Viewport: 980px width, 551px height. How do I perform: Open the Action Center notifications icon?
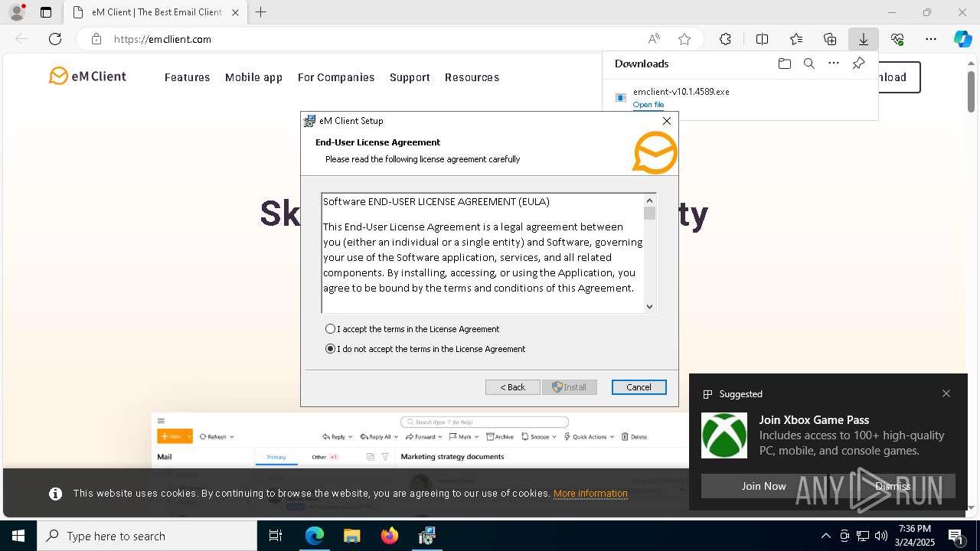(955, 536)
